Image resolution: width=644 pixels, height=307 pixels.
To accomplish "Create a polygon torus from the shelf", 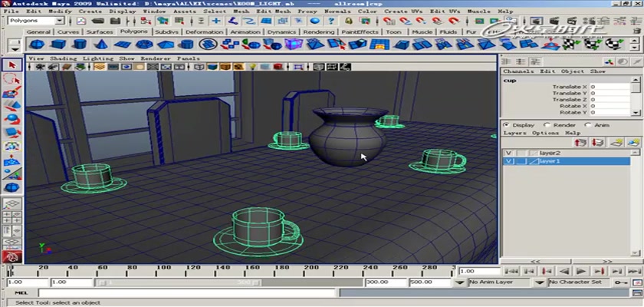I will (x=144, y=44).
